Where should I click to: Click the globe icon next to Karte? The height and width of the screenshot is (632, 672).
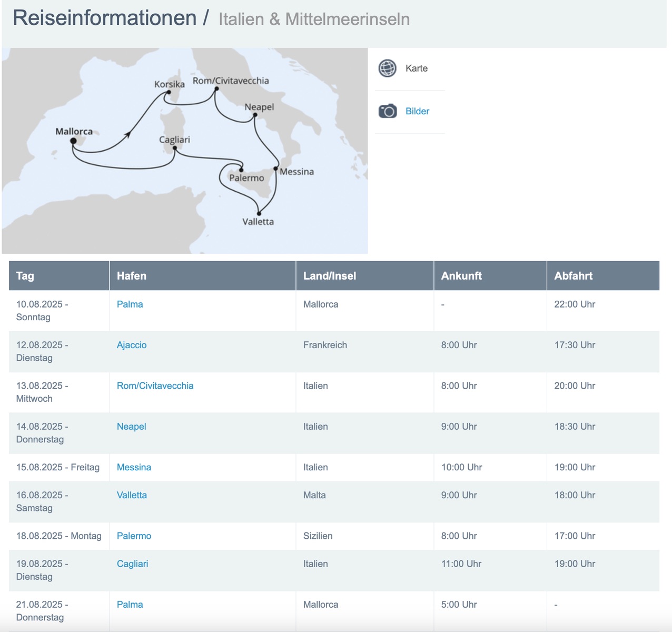tap(387, 68)
